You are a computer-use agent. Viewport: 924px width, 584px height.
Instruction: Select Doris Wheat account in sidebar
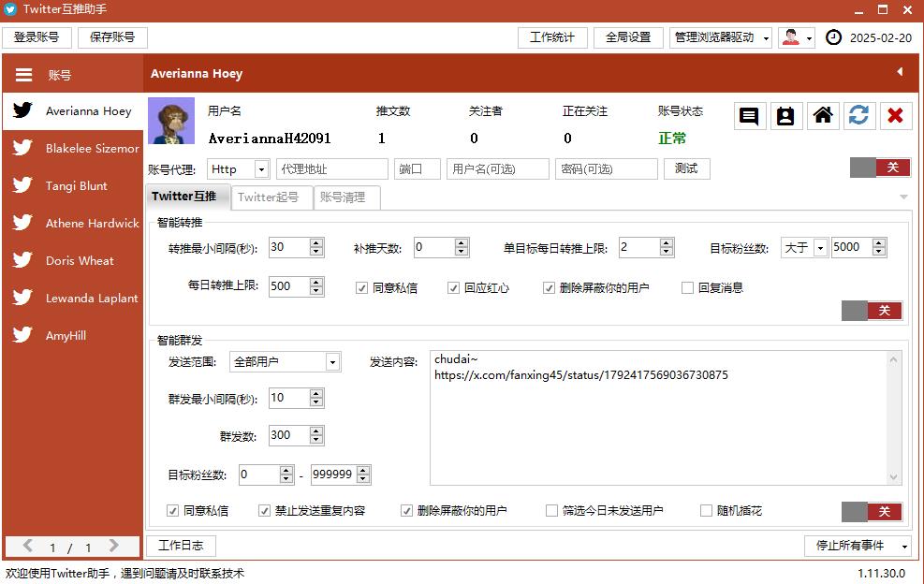[x=73, y=260]
